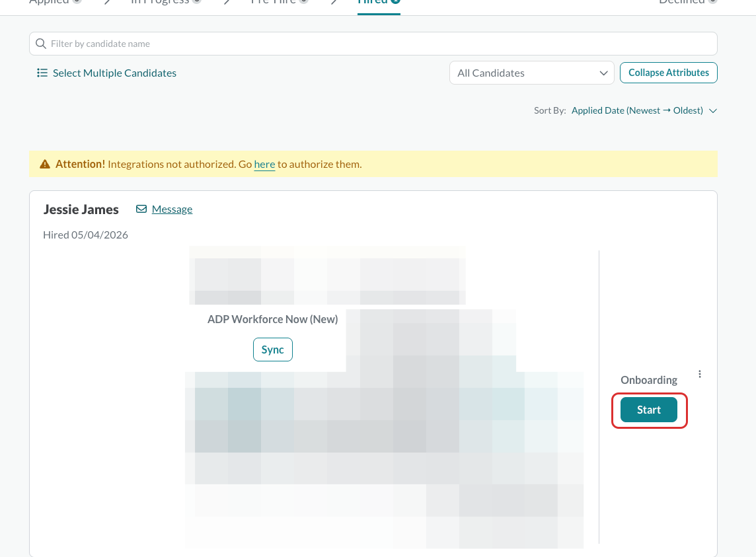
Task: Click the Sort By chevron arrow
Action: (x=713, y=111)
